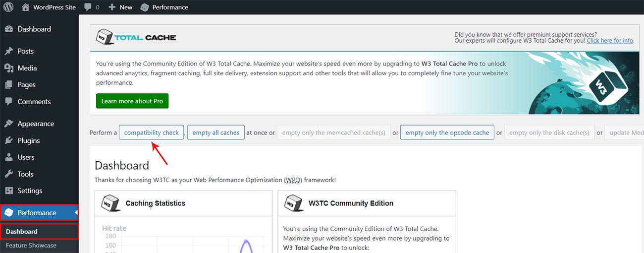Click empty all caches button
This screenshot has width=644, height=253.
216,132
